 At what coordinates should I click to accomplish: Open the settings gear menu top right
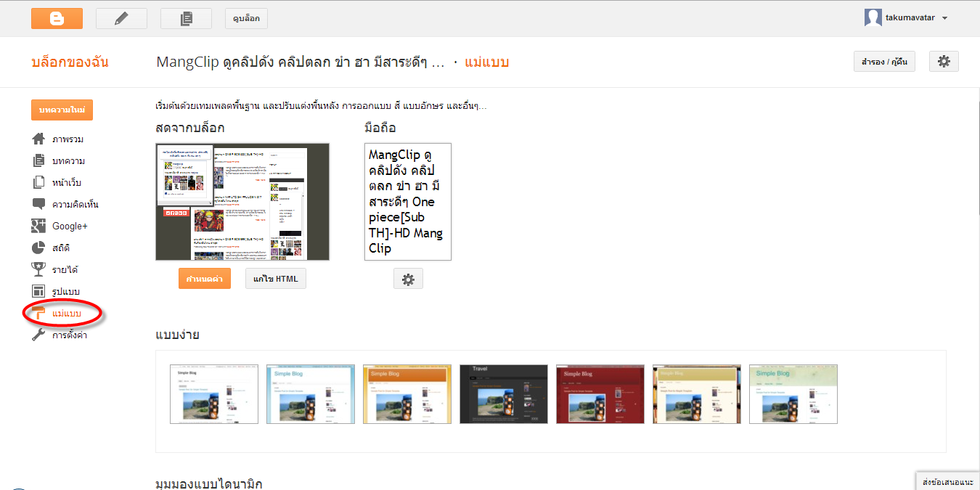[x=944, y=62]
